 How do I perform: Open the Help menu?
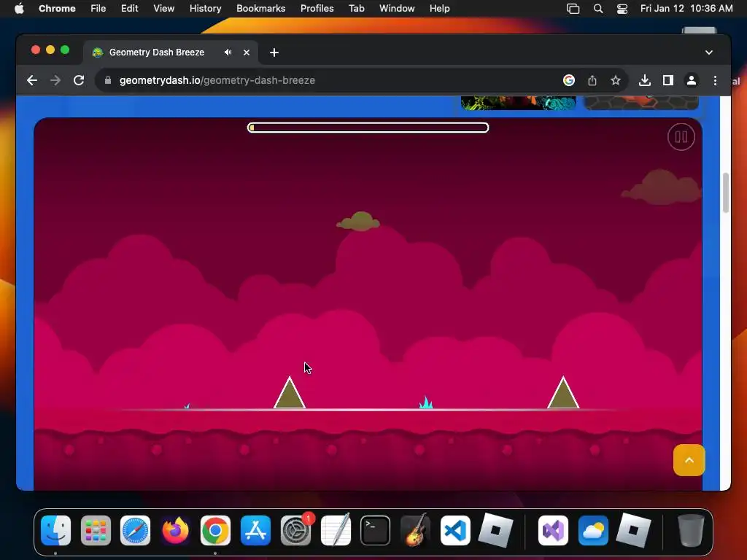[x=439, y=9]
